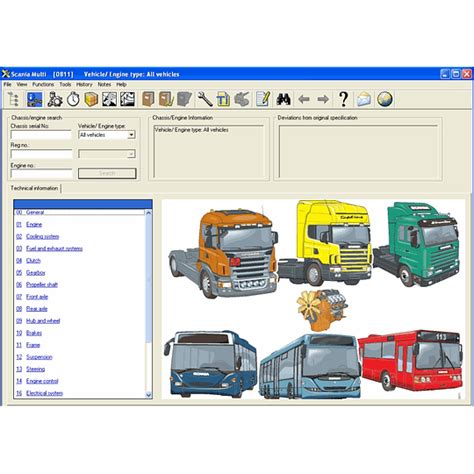Open the yellow parts box icon
Screen dimensions: 474x474
(91, 99)
